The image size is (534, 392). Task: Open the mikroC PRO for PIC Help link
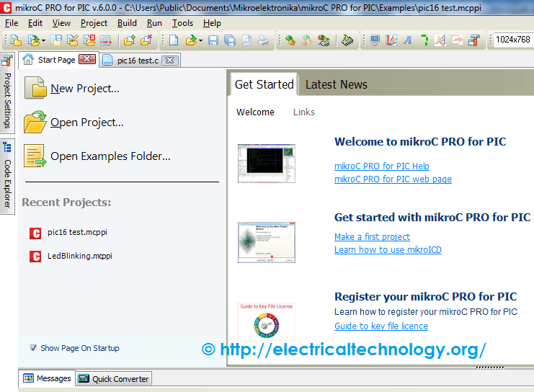tap(382, 166)
